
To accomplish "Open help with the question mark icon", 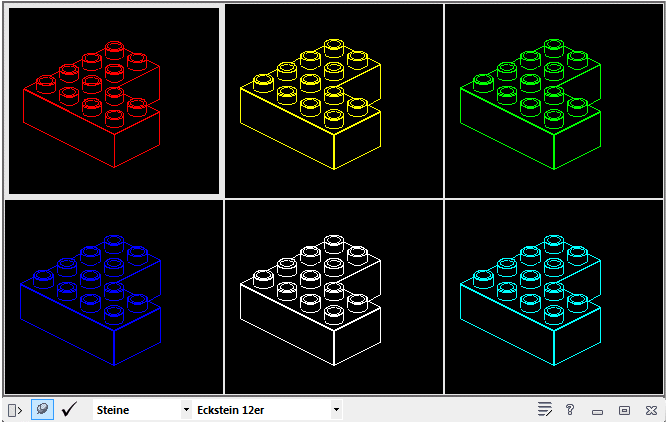I will (x=570, y=410).
